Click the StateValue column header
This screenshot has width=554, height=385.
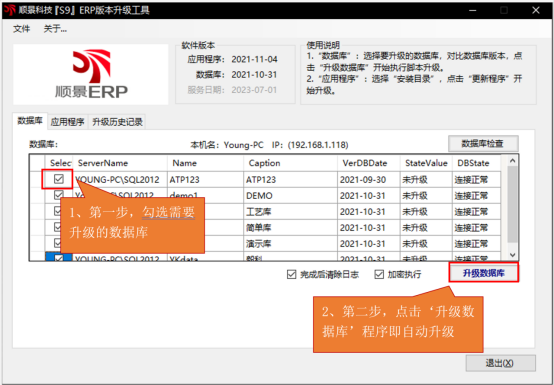click(426, 163)
